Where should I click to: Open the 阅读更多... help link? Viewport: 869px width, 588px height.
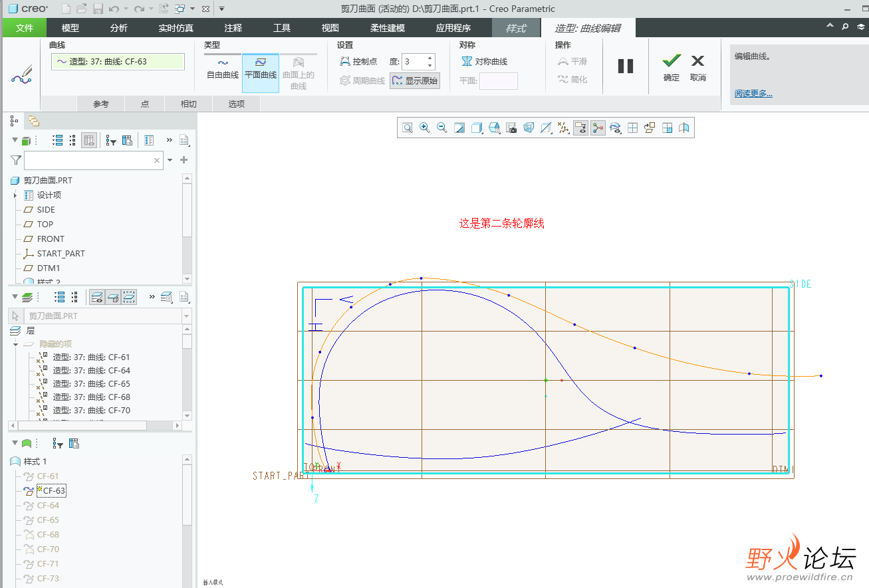pyautogui.click(x=753, y=94)
